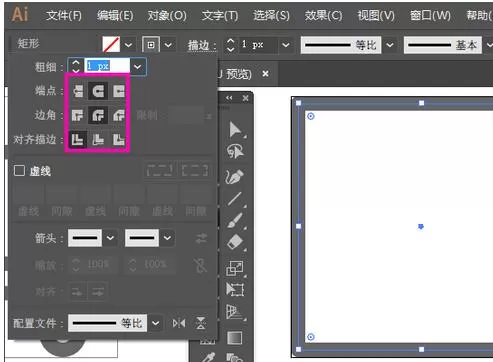Image resolution: width=493 pixels, height=362 pixels.
Task: Open control bar stroke weight dropdown
Action: tap(286, 45)
